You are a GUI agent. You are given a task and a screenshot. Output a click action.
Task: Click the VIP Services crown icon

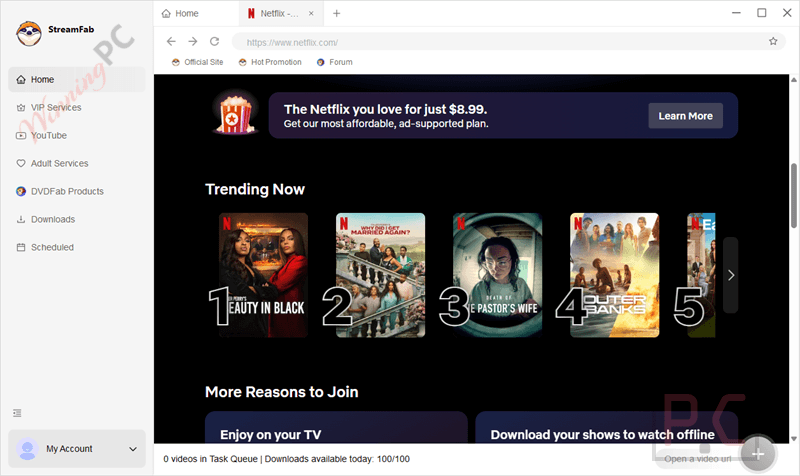pos(21,108)
